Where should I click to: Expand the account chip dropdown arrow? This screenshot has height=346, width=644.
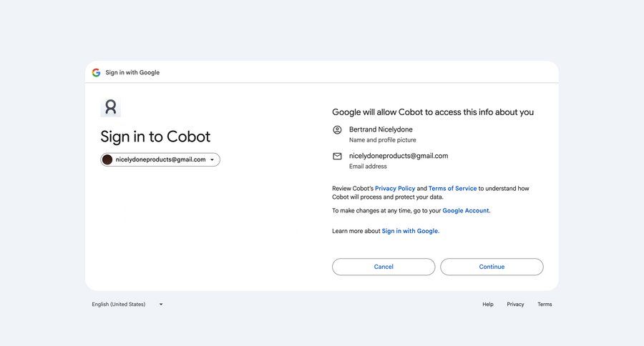coord(213,159)
